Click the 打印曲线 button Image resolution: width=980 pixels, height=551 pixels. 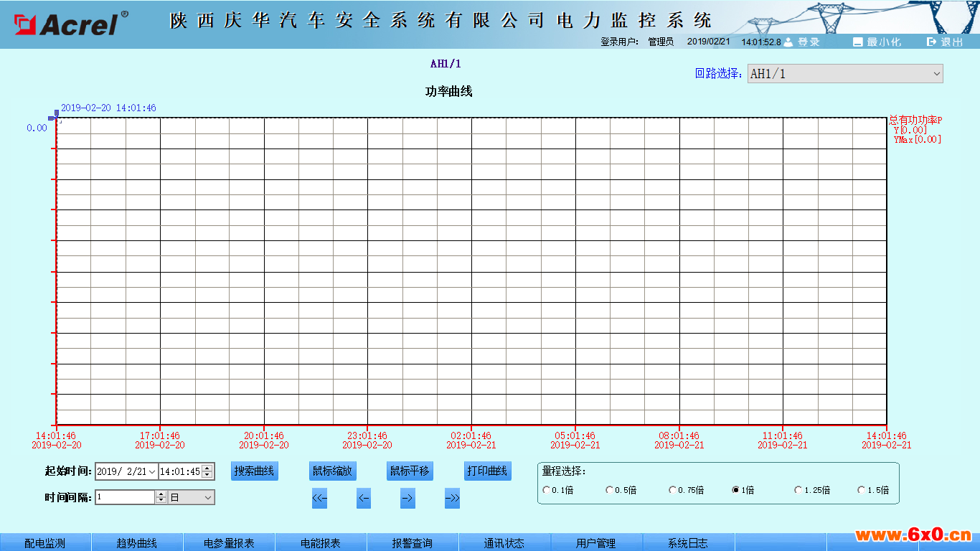tap(487, 471)
